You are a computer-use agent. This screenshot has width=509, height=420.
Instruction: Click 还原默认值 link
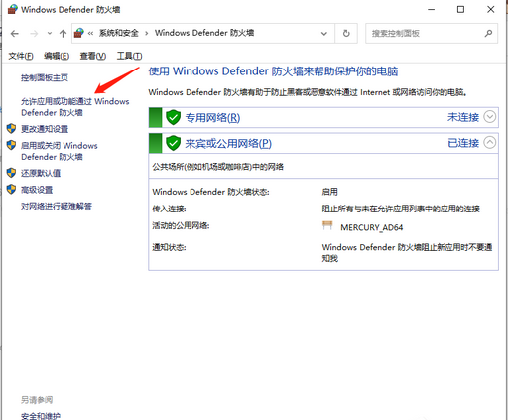coord(41,173)
